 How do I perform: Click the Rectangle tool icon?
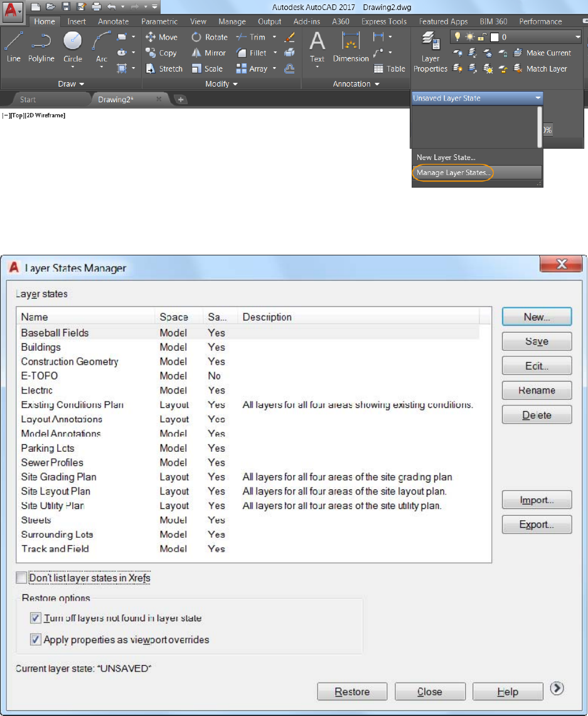pos(122,37)
